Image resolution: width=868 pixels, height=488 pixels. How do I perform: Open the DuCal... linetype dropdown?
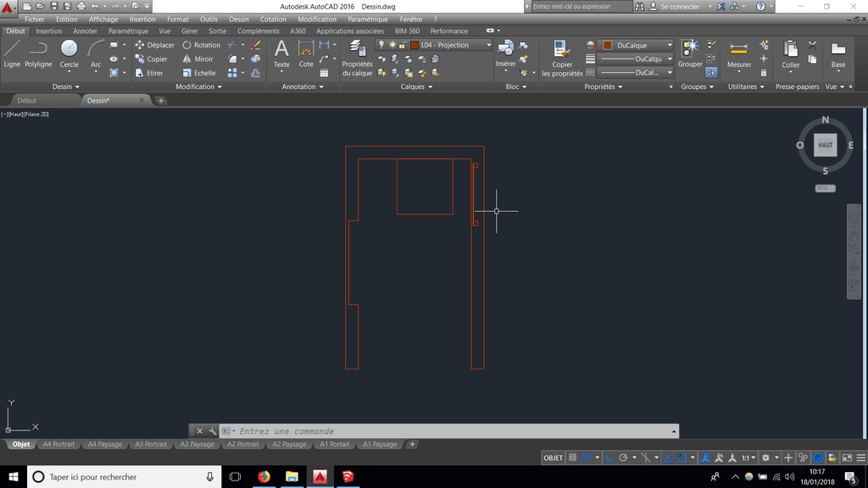[670, 73]
